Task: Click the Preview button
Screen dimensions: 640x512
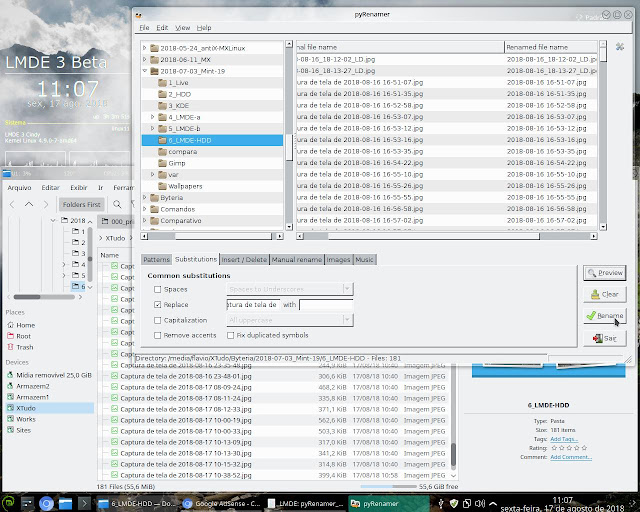Action: pyautogui.click(x=604, y=273)
